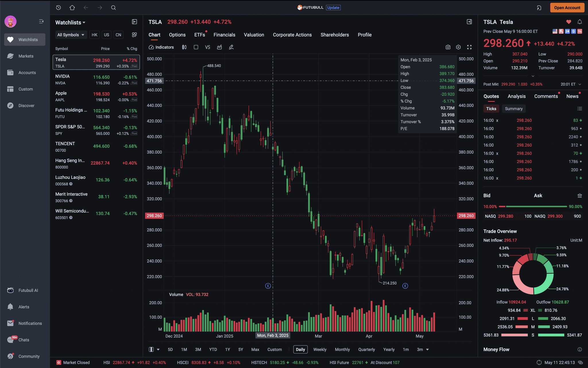Switch to the Financials tab

click(224, 35)
